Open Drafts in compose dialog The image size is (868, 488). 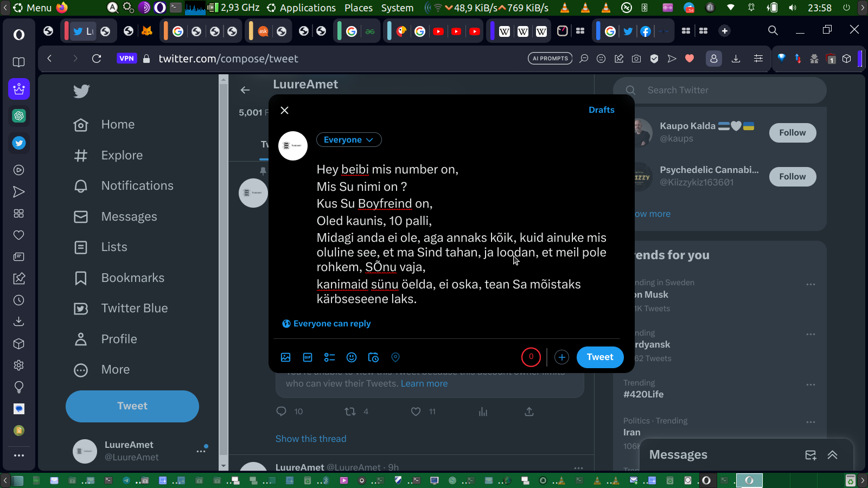pyautogui.click(x=602, y=110)
